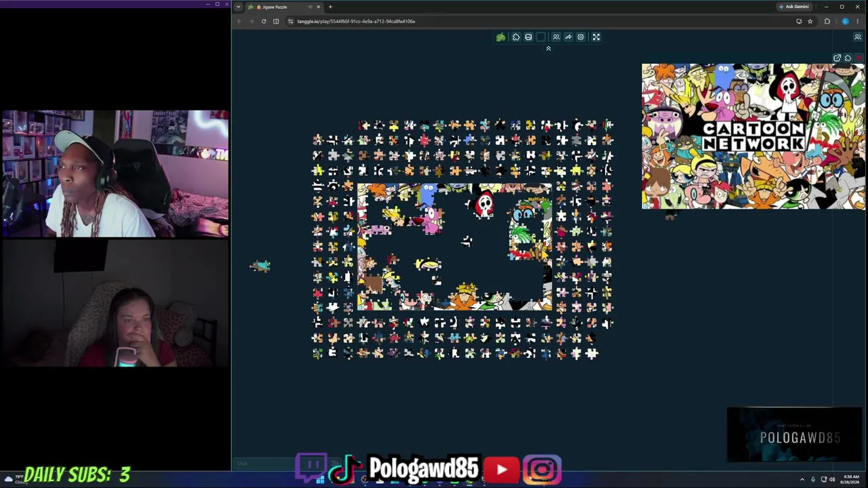Open the tab search dropdown arrow

[238, 7]
